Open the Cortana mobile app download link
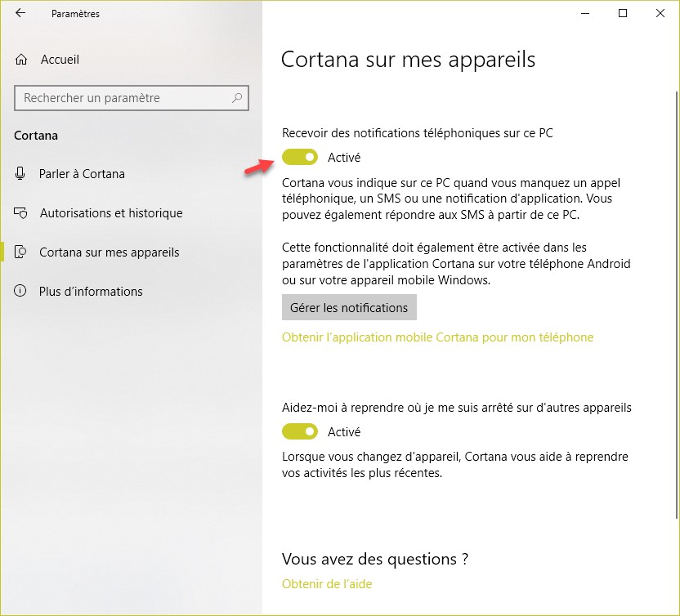 pos(437,337)
